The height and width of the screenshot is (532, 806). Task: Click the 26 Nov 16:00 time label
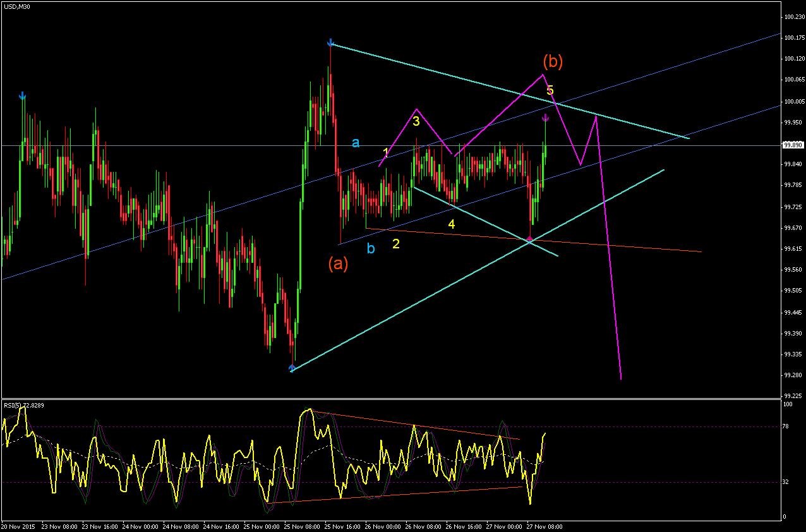click(x=464, y=526)
